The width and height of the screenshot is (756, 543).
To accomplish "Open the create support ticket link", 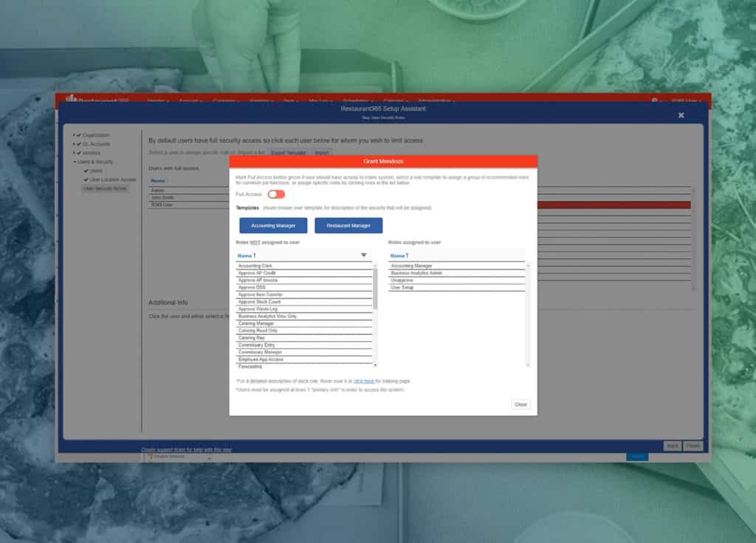I will pyautogui.click(x=187, y=449).
